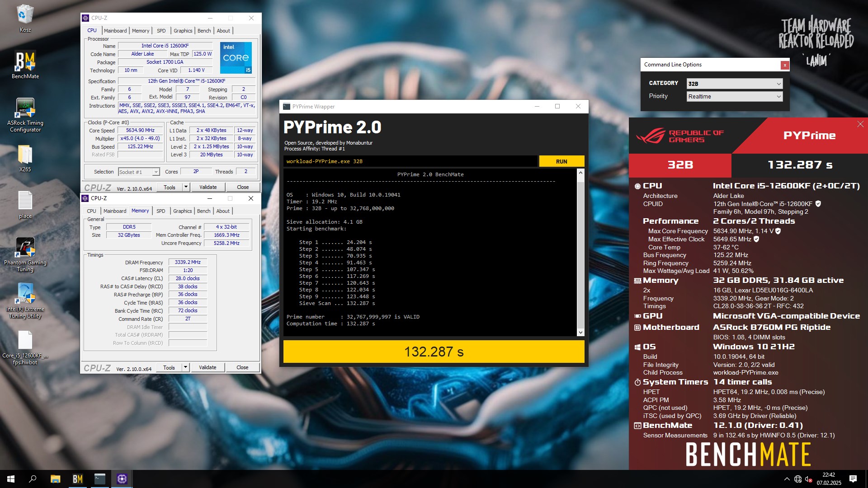Click Validate in lower CPU-Z window
This screenshot has height=488, width=868.
coord(208,367)
